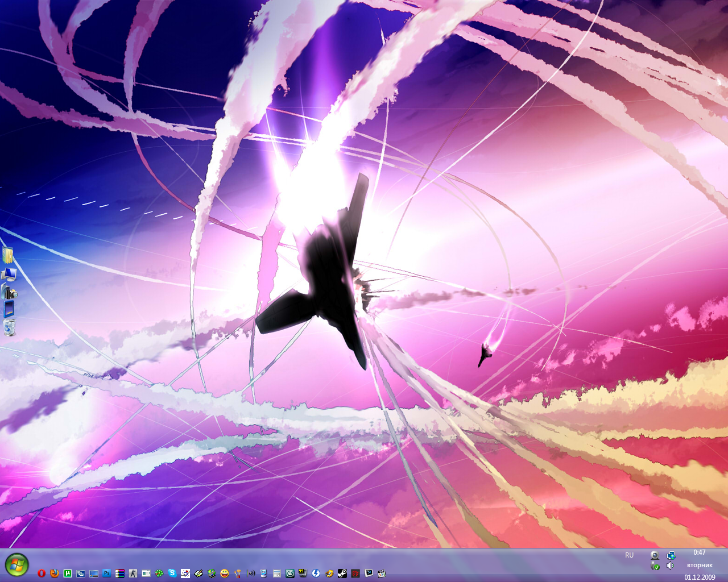This screenshot has width=728, height=582.
Task: Launch Firefox from the taskbar
Action: [x=55, y=573]
